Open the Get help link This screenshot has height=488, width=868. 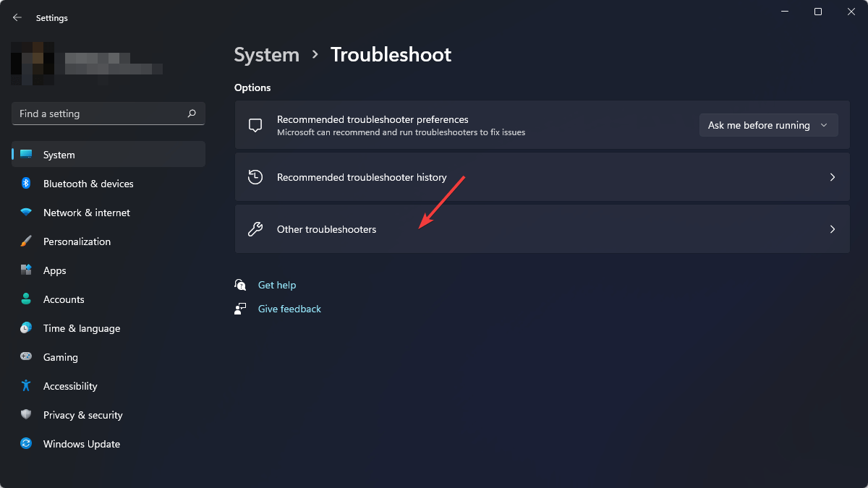[x=276, y=285]
